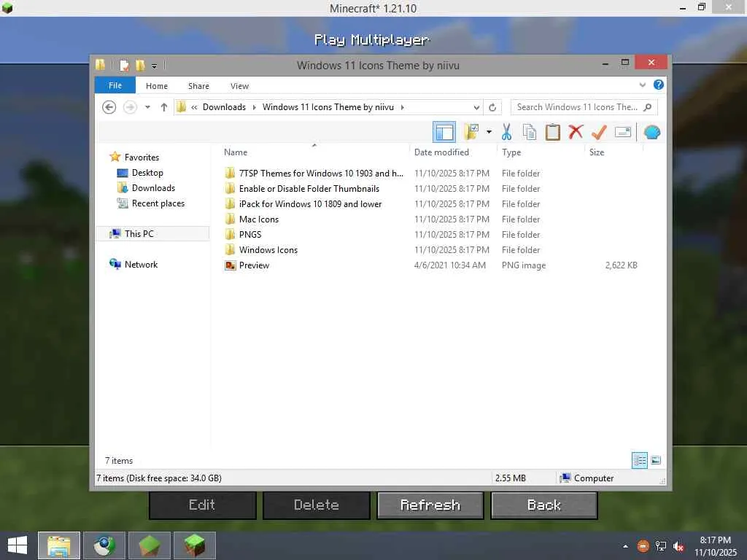Image resolution: width=747 pixels, height=560 pixels.
Task: Select the Windows Icons folder
Action: pyautogui.click(x=268, y=249)
